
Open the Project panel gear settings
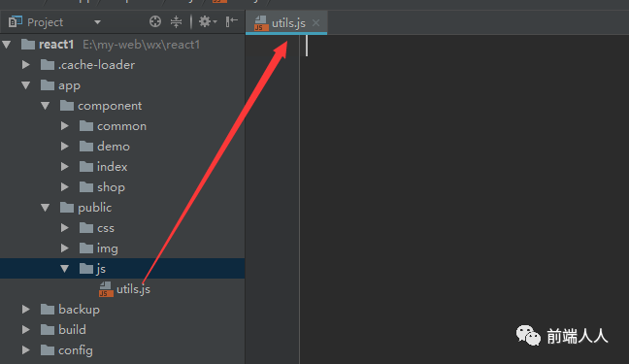(208, 21)
